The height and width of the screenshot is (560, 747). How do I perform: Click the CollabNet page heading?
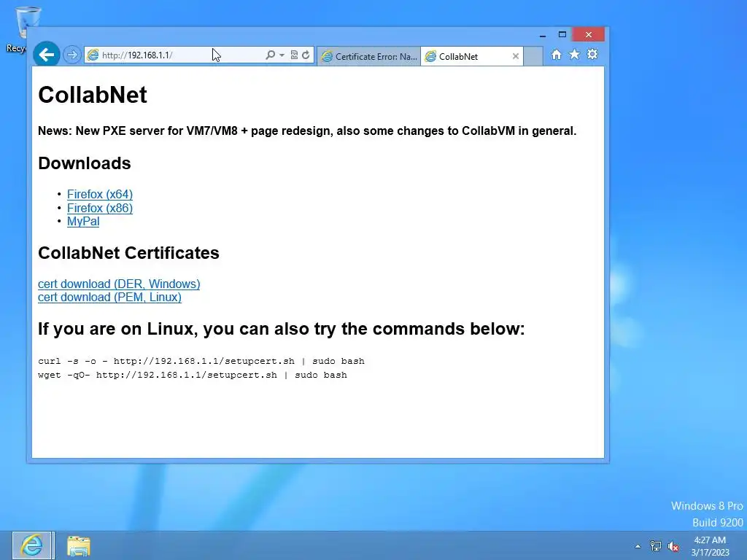point(93,94)
